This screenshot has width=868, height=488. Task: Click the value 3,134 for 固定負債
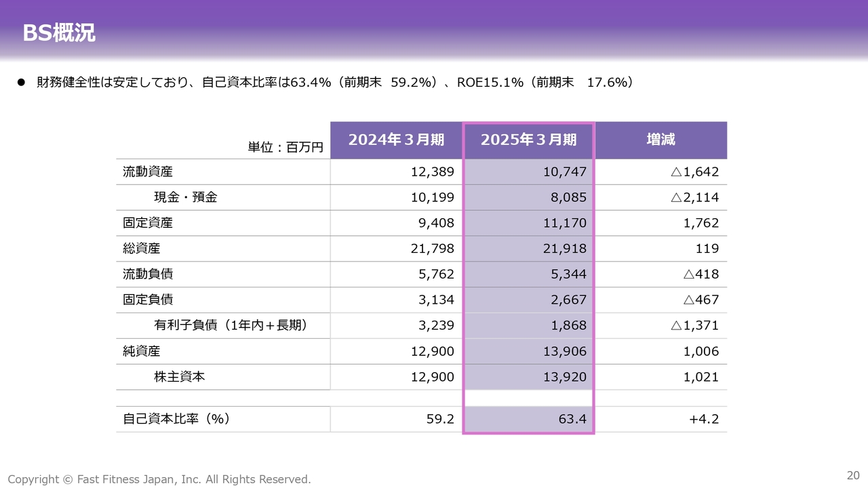click(x=436, y=300)
